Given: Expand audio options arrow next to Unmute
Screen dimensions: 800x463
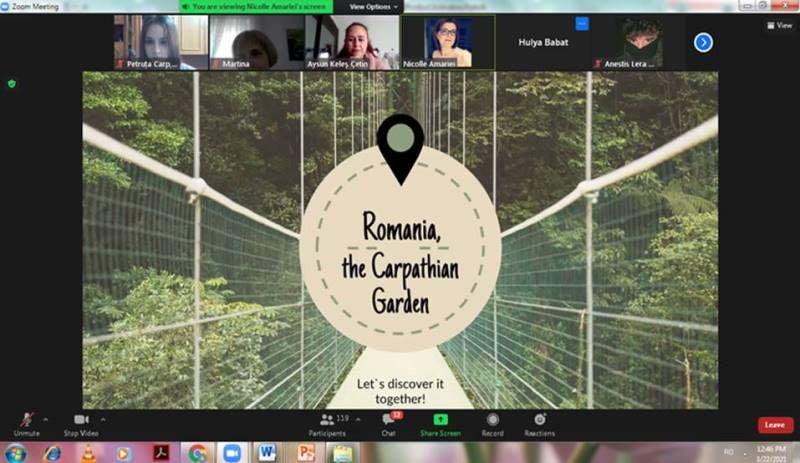Looking at the screenshot, I should pos(46,419).
